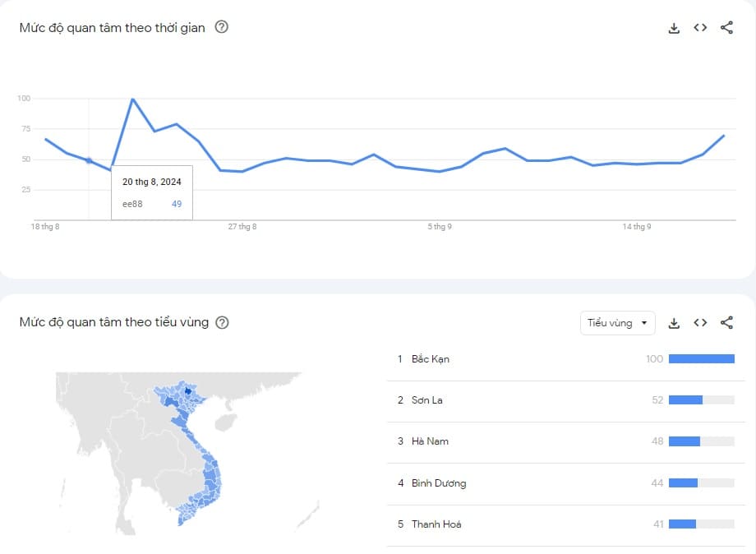Open the Tiểu vùng dropdown
Viewport: 756px width, 554px height.
click(x=618, y=323)
